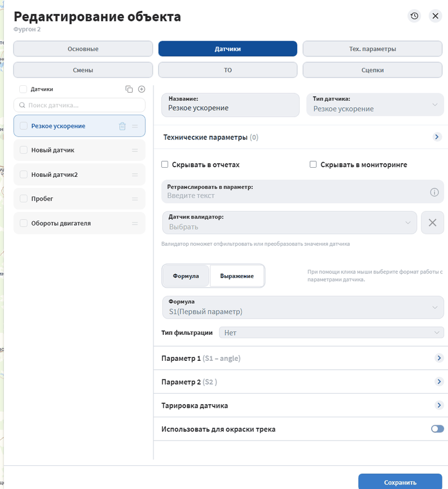
Task: Select Обороты двигателя in sensor list
Action: tap(80, 223)
